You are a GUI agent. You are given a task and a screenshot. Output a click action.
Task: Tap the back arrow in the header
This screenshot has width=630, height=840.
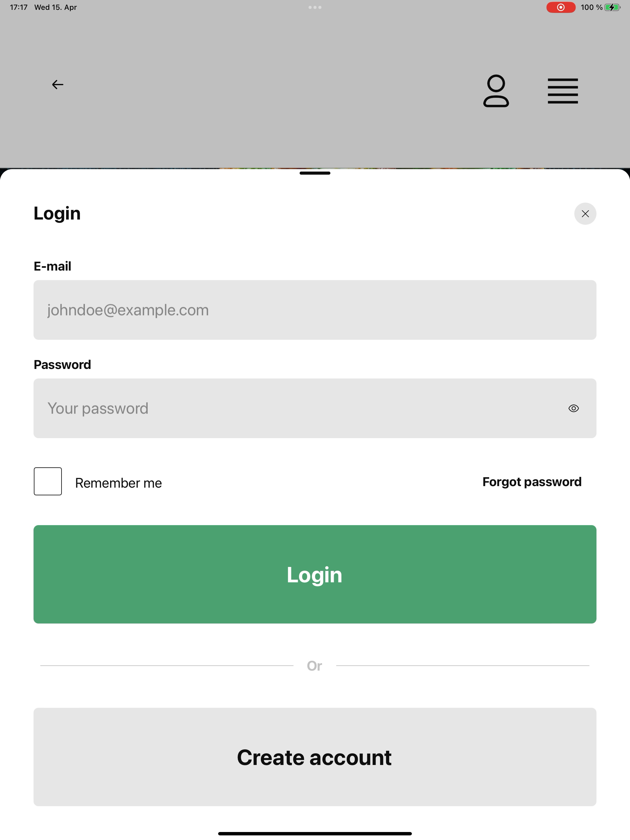click(x=58, y=84)
